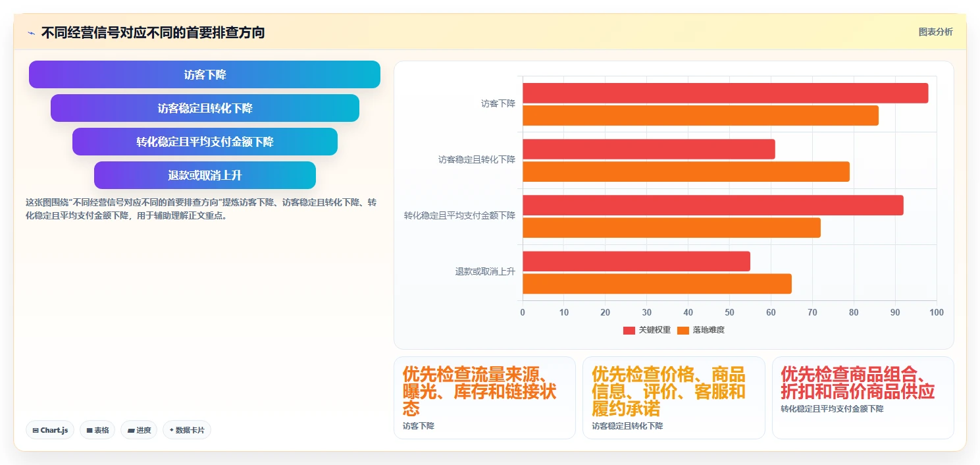Click the orange bar for 转化稳定且平均支付金额下降
The image size is (980, 465).
click(x=671, y=227)
